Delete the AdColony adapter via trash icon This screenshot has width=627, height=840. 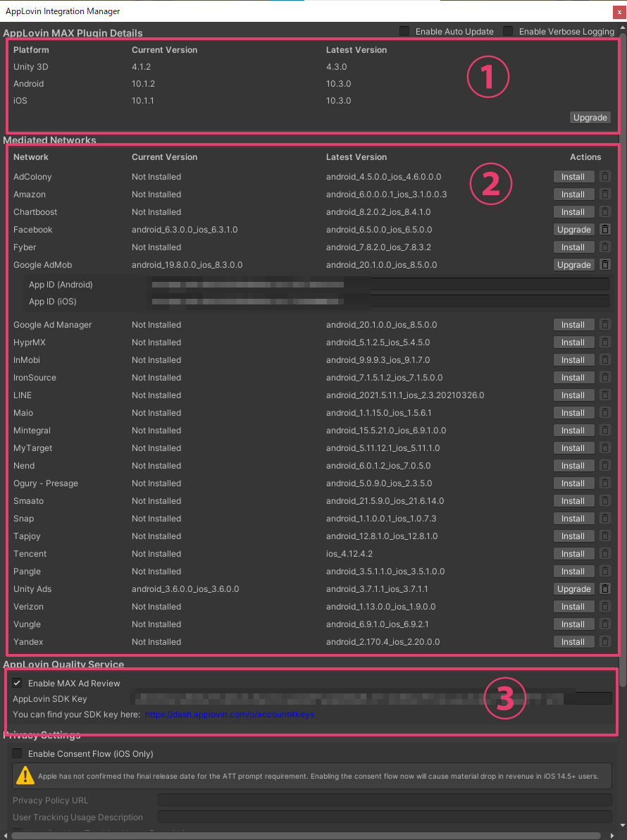pyautogui.click(x=604, y=177)
